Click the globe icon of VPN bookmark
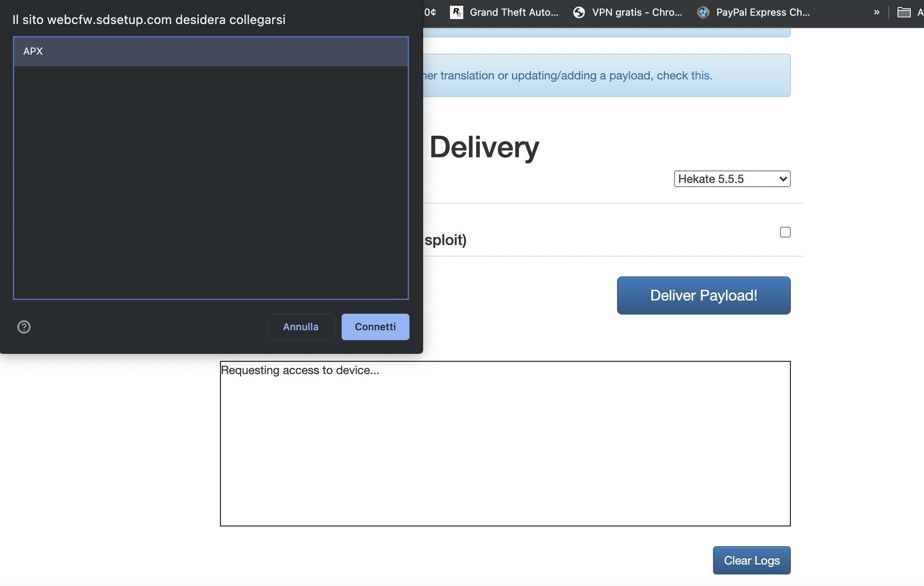 pyautogui.click(x=579, y=12)
